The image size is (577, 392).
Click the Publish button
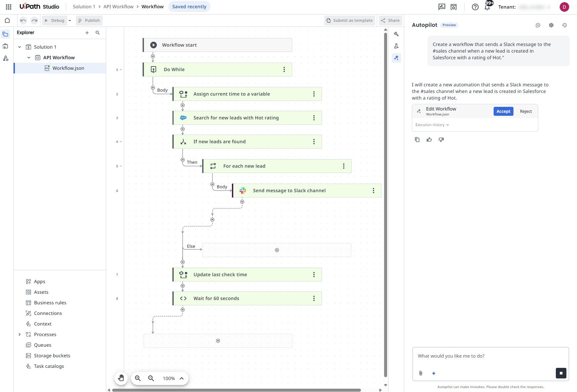(x=89, y=21)
